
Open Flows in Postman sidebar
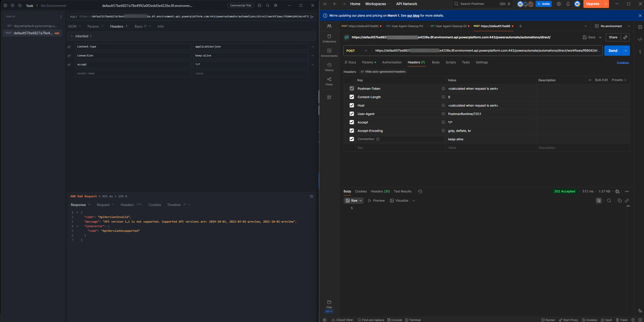(x=329, y=81)
